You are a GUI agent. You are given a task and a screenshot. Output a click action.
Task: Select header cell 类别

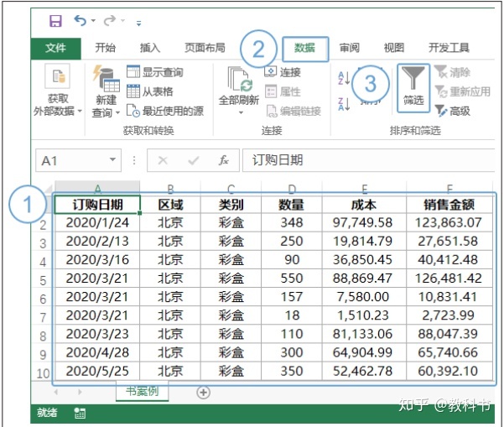[231, 205]
